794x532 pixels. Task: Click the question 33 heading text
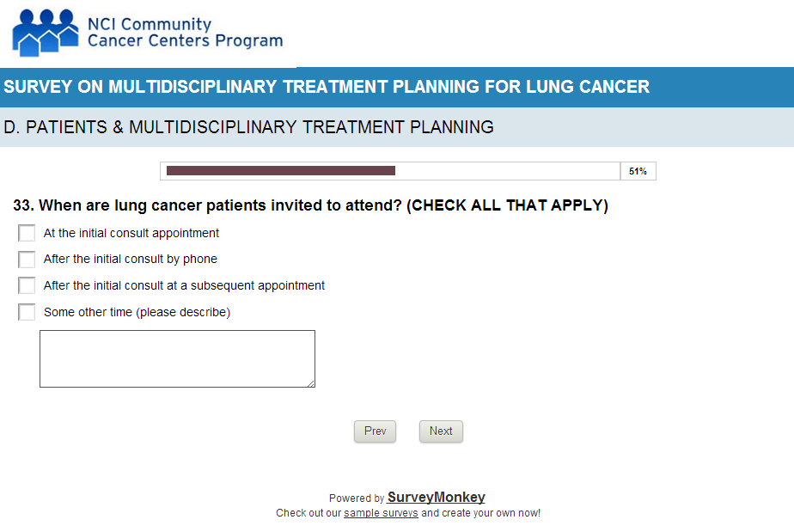click(x=310, y=206)
